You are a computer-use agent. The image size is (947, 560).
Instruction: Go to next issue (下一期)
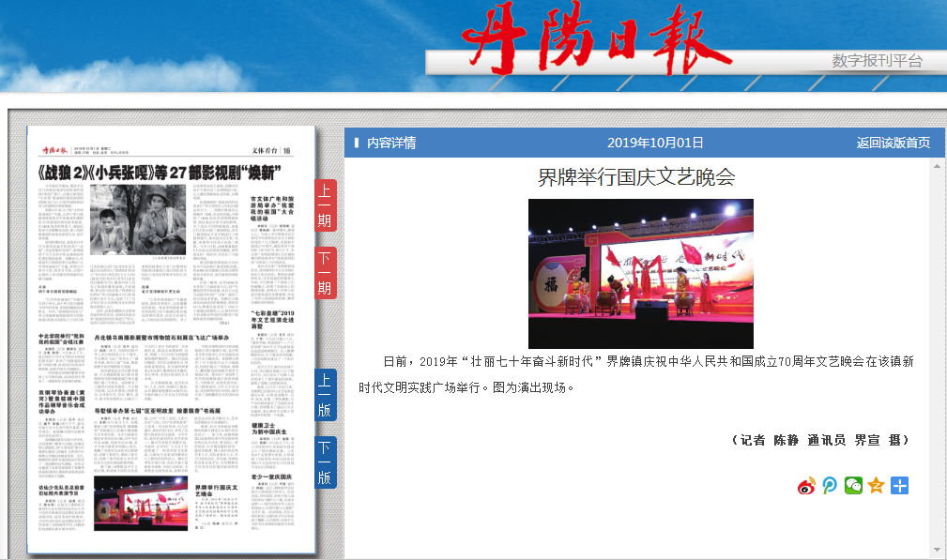324,271
